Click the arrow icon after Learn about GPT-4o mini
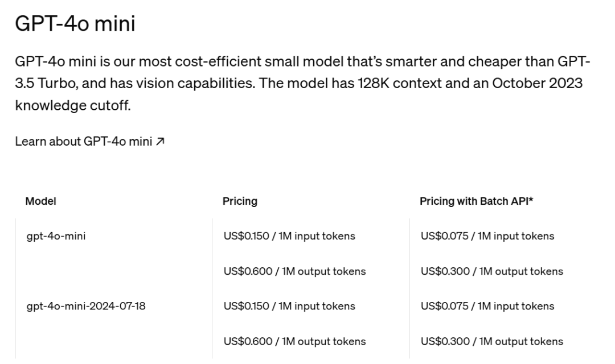The width and height of the screenshot is (615, 364). click(x=161, y=142)
